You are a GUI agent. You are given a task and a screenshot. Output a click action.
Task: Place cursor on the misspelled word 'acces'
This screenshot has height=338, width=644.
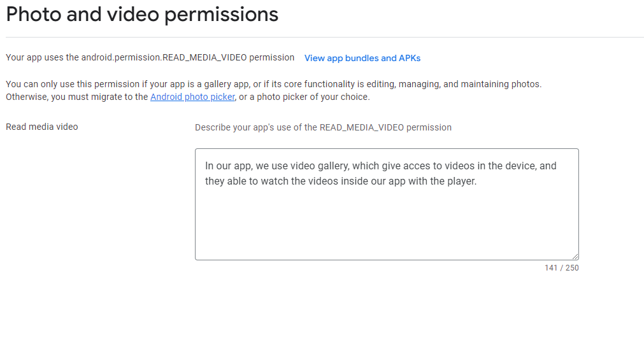(415, 166)
